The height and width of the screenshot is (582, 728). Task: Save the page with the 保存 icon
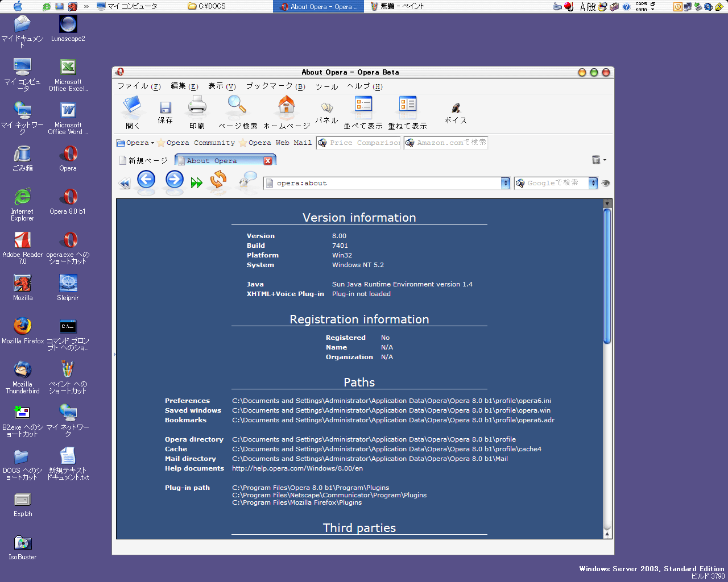166,113
